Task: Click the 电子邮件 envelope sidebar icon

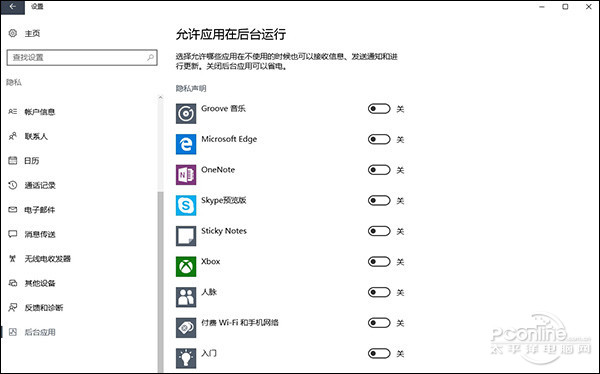Action: [13, 210]
